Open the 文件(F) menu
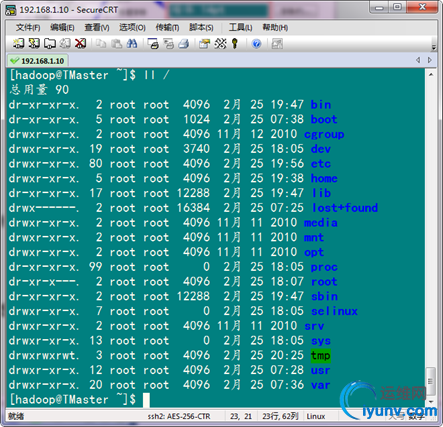Screen dimensions: 443x427 [x=28, y=27]
